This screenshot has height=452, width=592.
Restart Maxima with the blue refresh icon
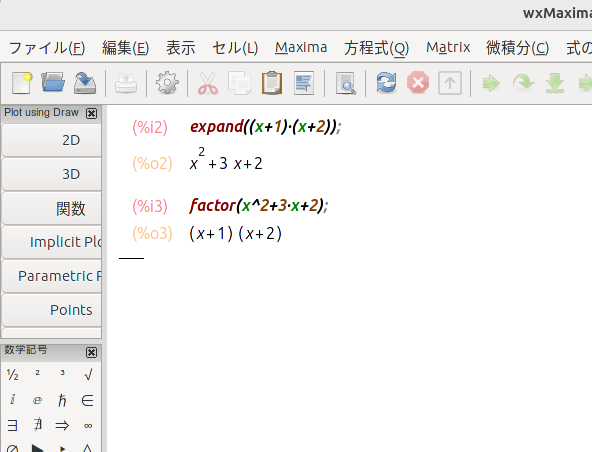coord(387,83)
